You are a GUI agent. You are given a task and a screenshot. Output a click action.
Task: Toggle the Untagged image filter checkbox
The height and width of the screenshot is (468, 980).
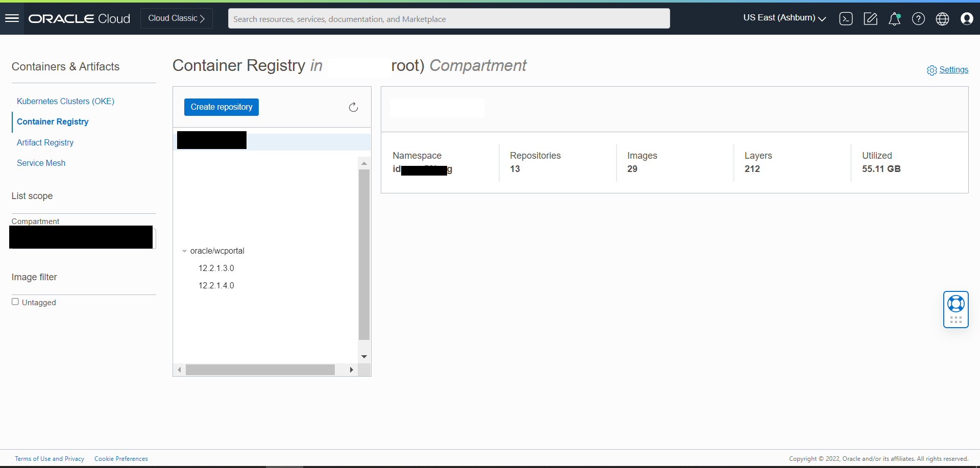[x=15, y=302]
